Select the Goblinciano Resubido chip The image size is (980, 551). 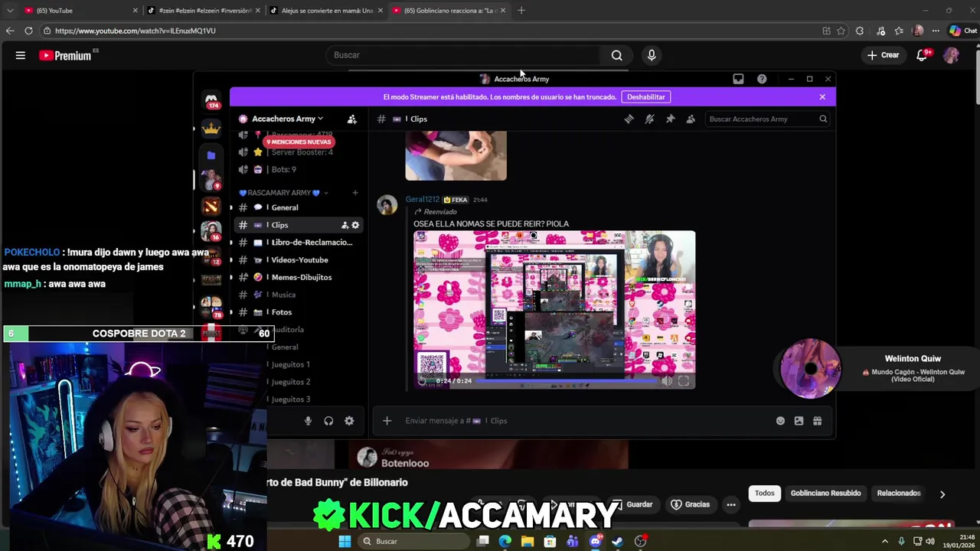tap(825, 494)
